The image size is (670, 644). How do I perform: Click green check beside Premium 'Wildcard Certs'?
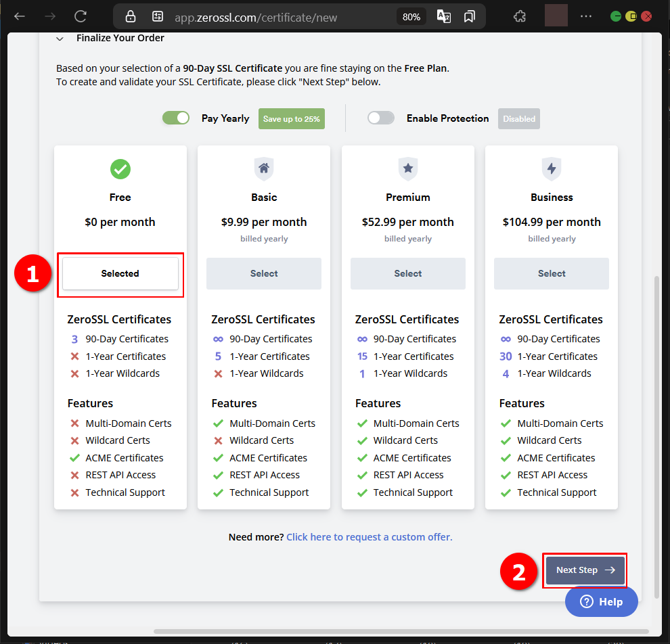(362, 441)
